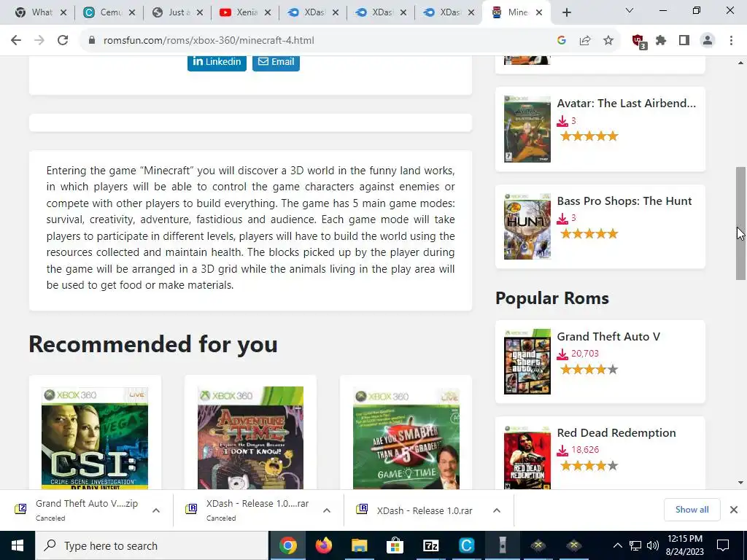This screenshot has width=747, height=560.
Task: Open the uBlock Origin extension icon
Action: point(638,42)
